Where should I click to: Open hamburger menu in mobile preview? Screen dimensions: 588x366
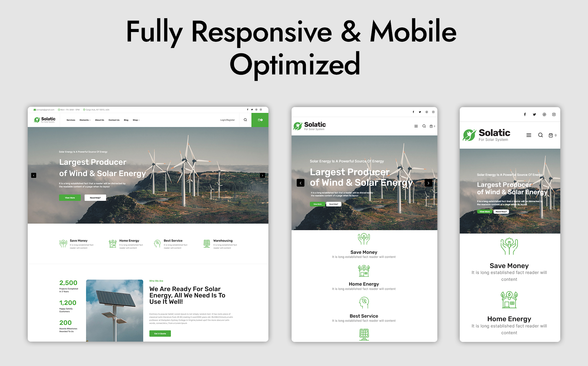(529, 135)
